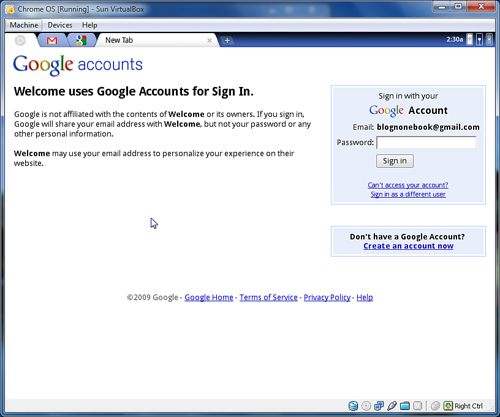Click the Chrome OS logo button
The width and height of the screenshot is (500, 417).
point(20,40)
